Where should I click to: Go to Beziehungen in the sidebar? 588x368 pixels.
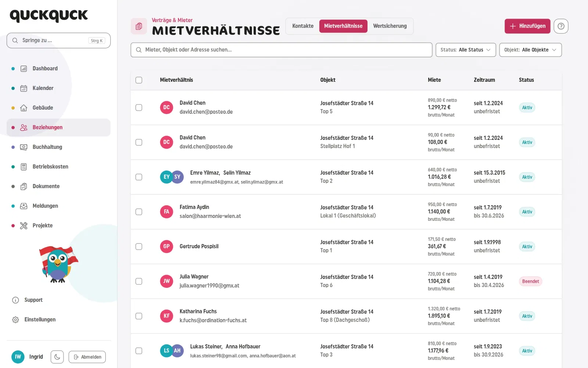pos(58,127)
